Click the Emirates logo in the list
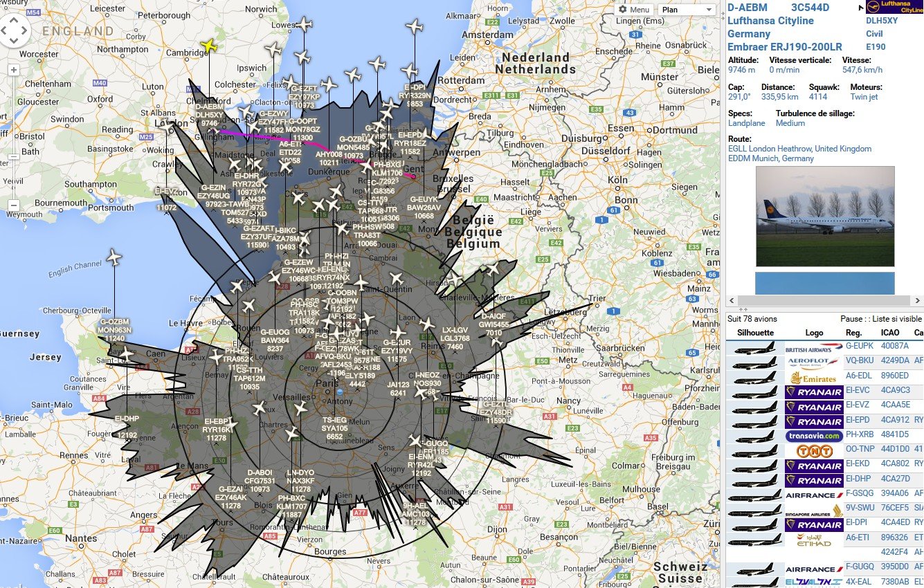Viewport: 924px width, 588px height. pos(814,378)
